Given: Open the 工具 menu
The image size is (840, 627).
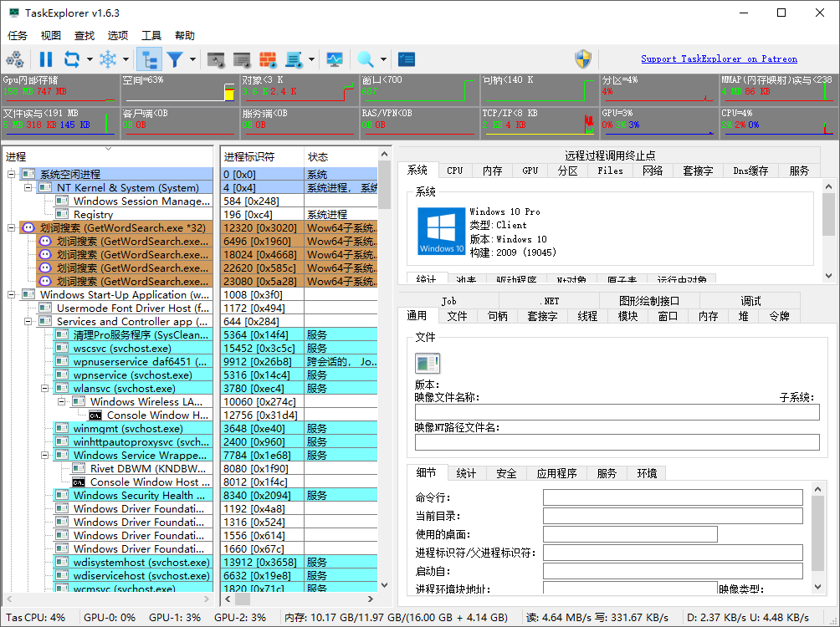Looking at the screenshot, I should (x=151, y=35).
